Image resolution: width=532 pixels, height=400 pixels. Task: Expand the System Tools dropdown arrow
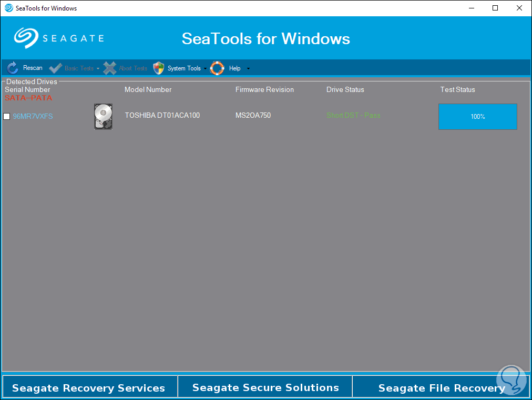coord(205,68)
